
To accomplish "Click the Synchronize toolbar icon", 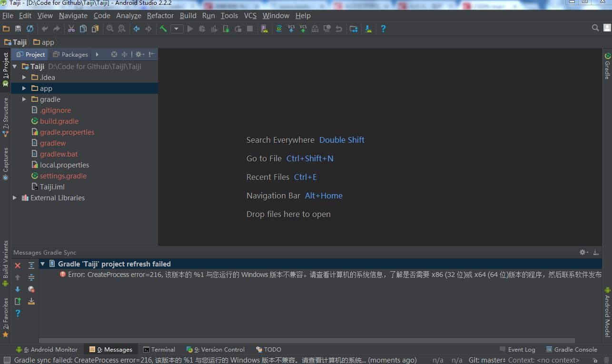I will [30, 29].
